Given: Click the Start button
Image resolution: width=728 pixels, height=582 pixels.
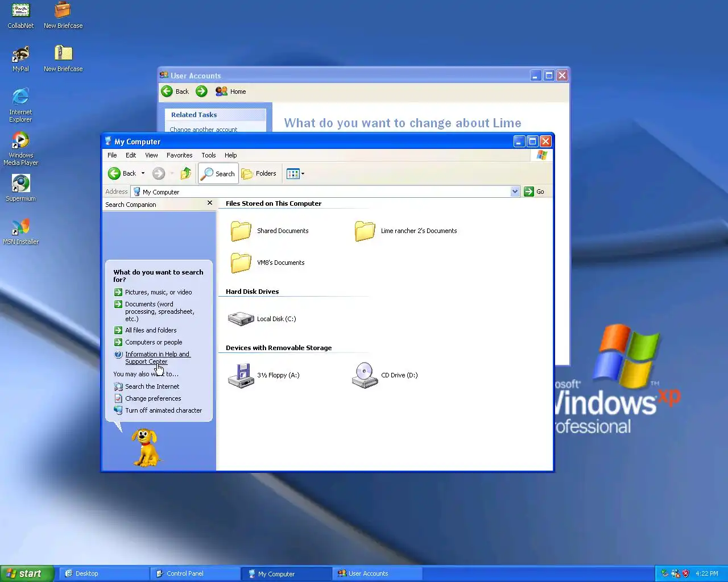Looking at the screenshot, I should 27,573.
